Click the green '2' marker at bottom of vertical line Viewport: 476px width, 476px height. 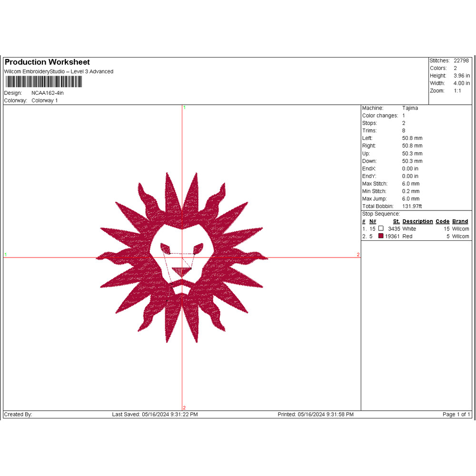184,407
